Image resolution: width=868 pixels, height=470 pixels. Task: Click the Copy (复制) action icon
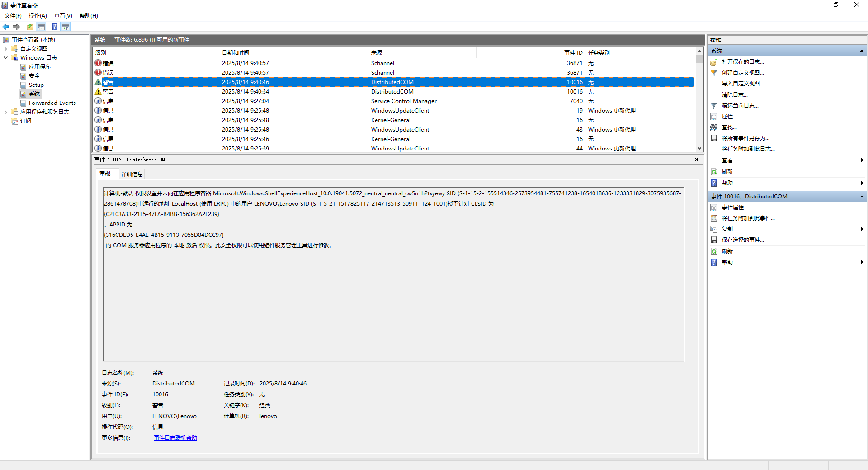point(714,229)
